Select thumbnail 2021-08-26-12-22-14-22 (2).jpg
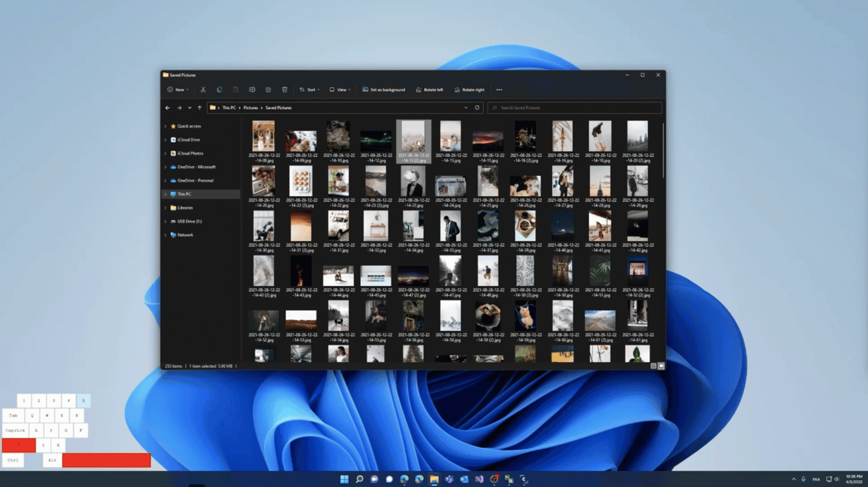Viewport: 868px width, 487px height. point(301,187)
